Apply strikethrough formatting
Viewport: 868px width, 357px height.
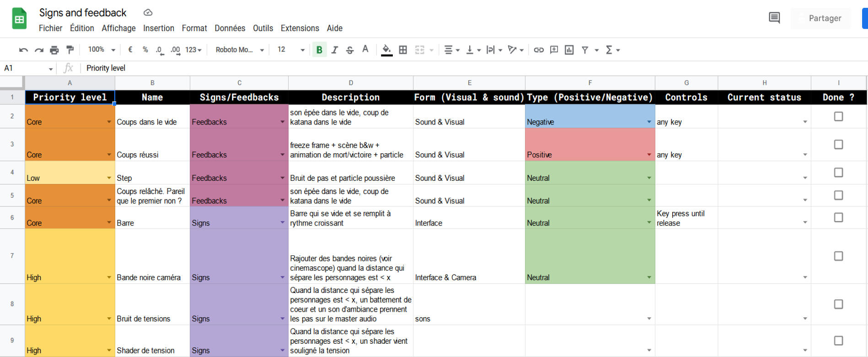coord(350,50)
